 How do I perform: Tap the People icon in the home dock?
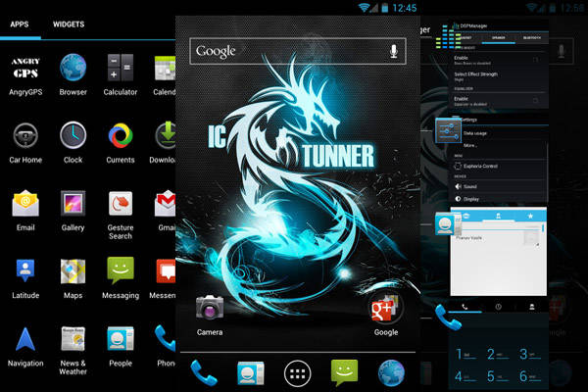pos(251,372)
